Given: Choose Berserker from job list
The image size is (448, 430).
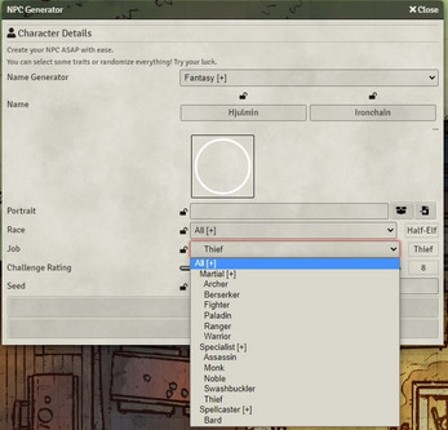Looking at the screenshot, I should [x=295, y=295].
